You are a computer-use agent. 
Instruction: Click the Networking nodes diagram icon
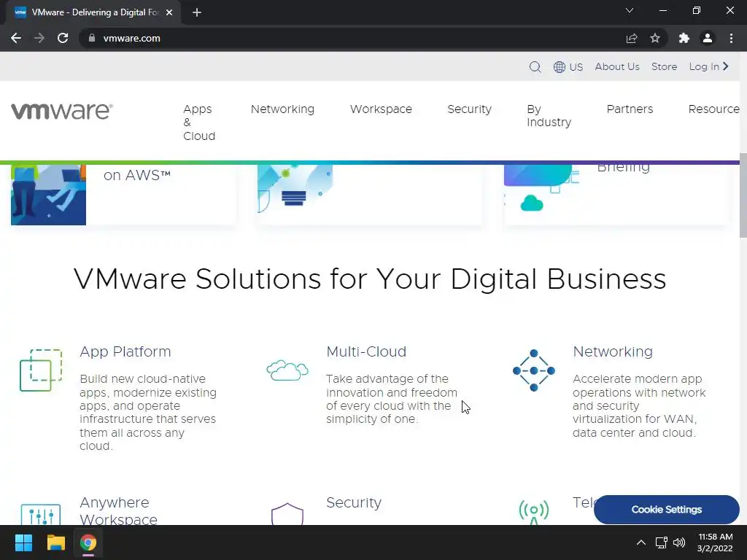click(534, 370)
